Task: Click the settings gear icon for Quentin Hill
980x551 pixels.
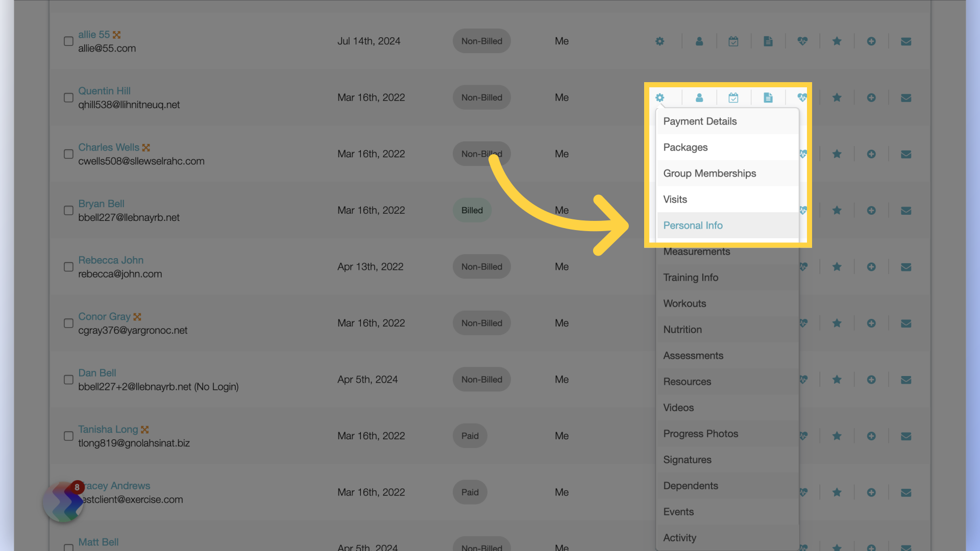Action: pos(660,97)
